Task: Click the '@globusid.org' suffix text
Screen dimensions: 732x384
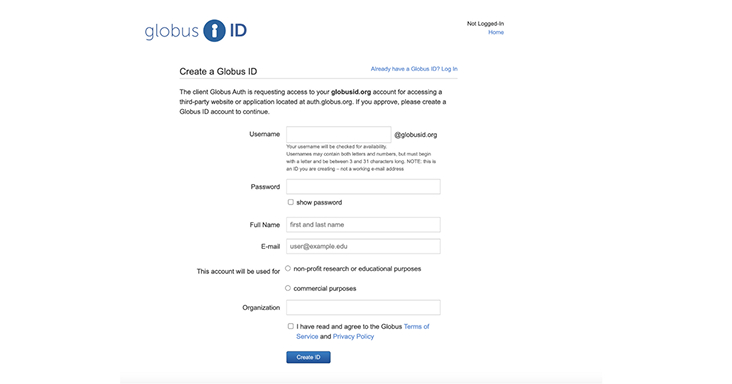Action: pos(415,135)
